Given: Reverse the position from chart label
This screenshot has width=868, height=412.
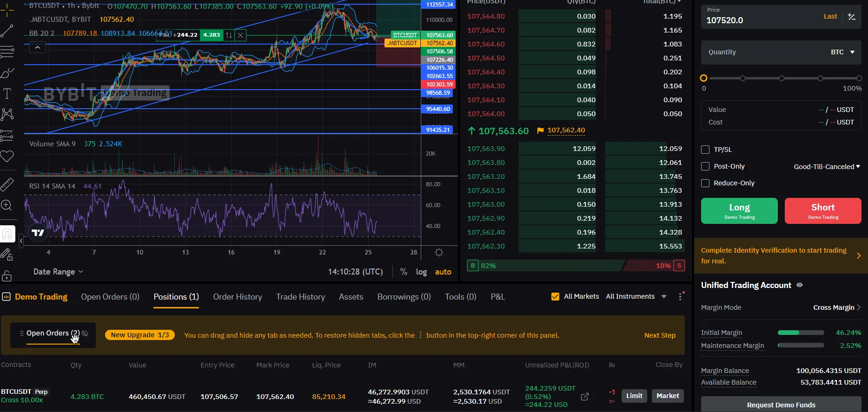Looking at the screenshot, I should point(229,35).
